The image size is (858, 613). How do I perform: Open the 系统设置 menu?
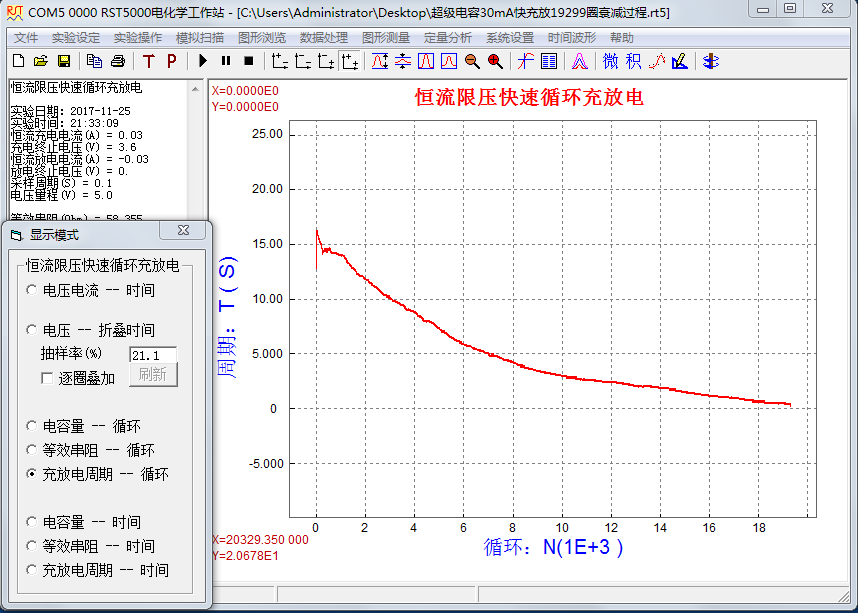point(509,37)
